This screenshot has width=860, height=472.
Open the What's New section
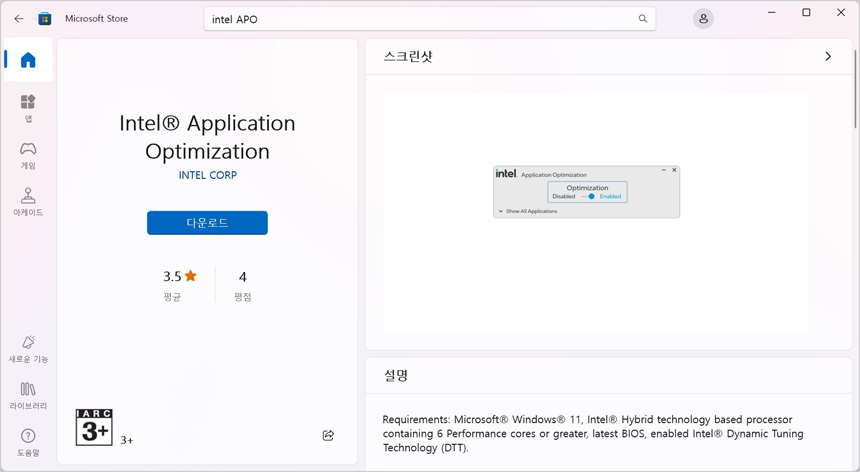coord(28,349)
